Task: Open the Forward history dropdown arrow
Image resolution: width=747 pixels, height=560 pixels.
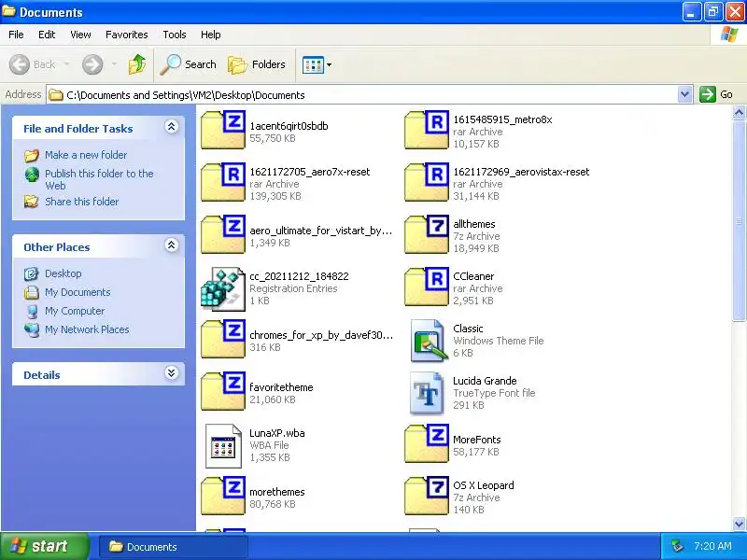Action: 114,64
